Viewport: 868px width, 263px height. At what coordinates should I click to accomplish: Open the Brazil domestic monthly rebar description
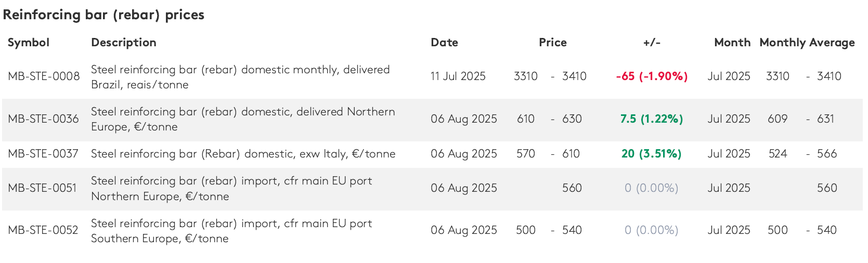point(240,77)
